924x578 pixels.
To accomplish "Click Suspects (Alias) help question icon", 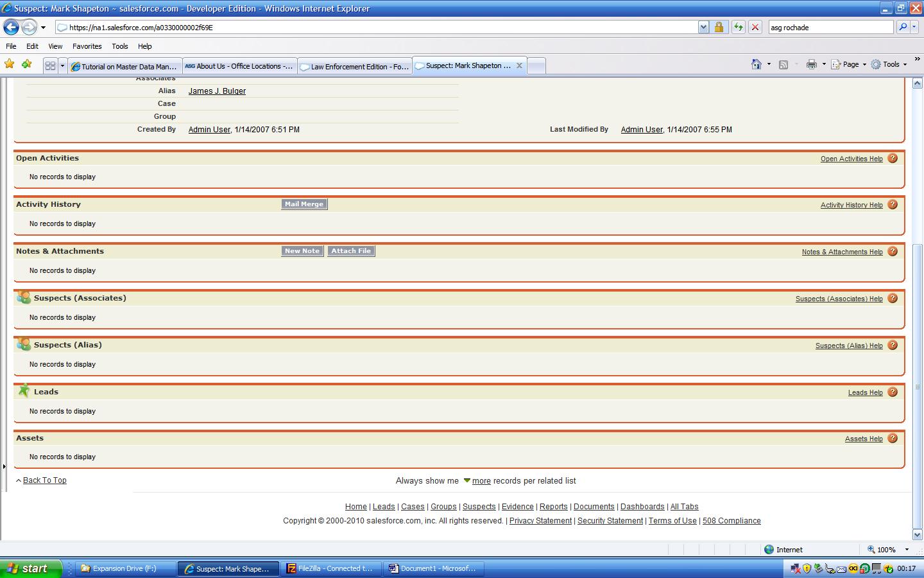I will click(893, 345).
